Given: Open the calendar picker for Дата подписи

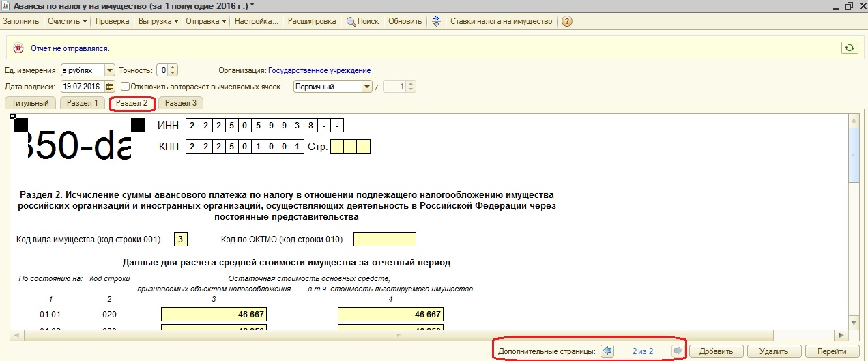Looking at the screenshot, I should [109, 87].
